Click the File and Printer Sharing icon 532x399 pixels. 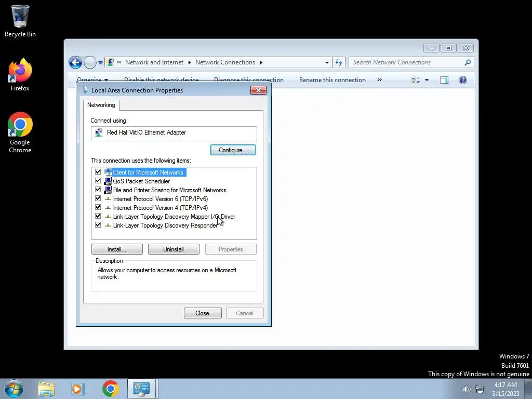pos(108,190)
